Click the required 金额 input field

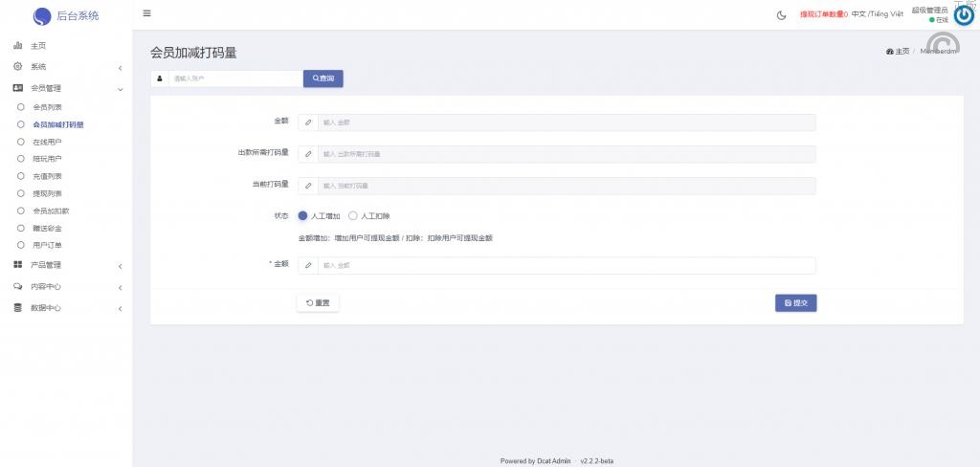pos(566,265)
